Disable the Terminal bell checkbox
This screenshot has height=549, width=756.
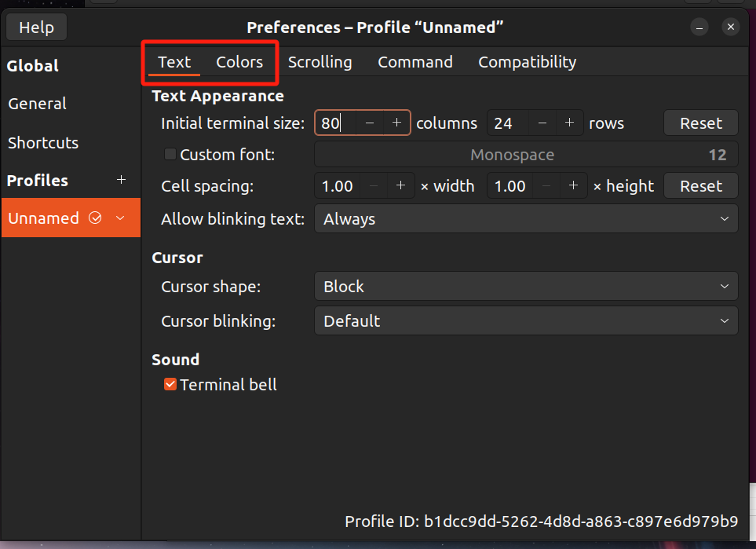click(x=170, y=385)
